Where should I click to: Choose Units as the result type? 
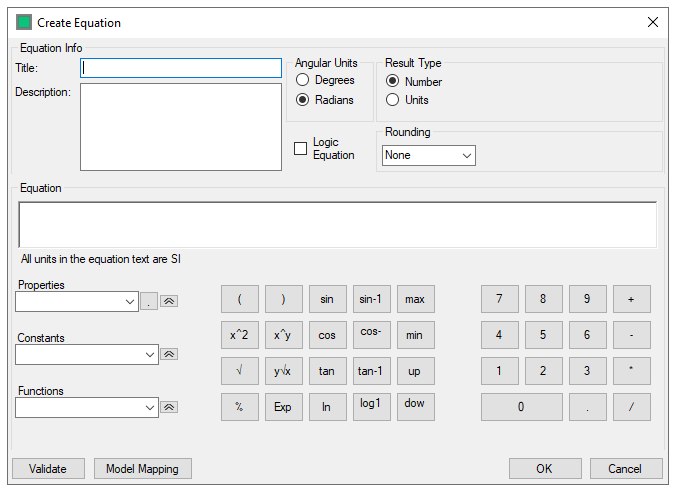tap(392, 100)
